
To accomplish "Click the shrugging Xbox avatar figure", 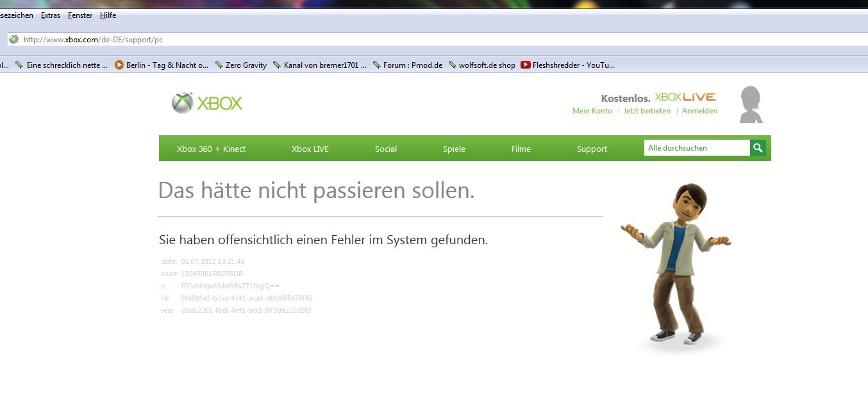I will pyautogui.click(x=676, y=264).
